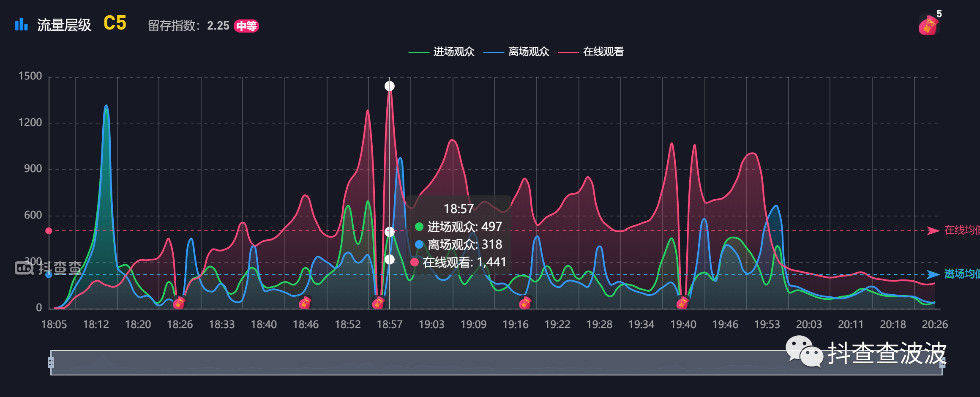The image size is (980, 397).
Task: Click the lucky bag marker near 18:26
Action: [x=179, y=302]
